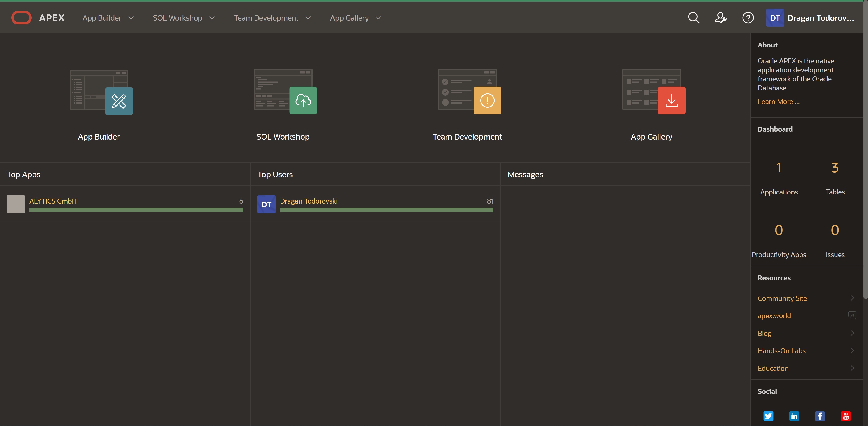Open the large Team Development icon
Viewport: 868px width, 426px height.
click(x=469, y=92)
